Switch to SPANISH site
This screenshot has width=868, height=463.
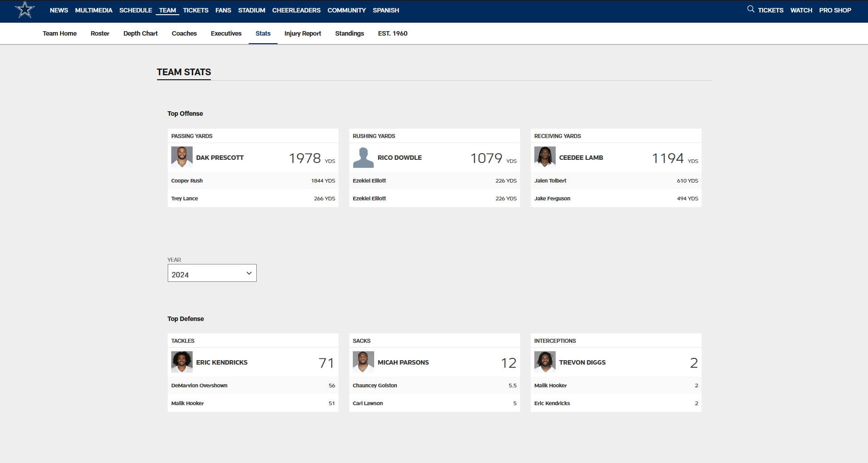(x=386, y=10)
